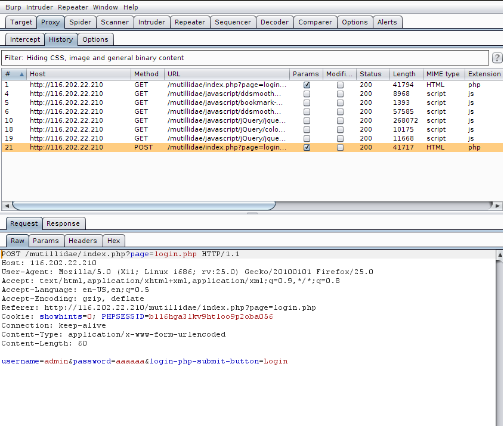This screenshot has height=426, width=504.
Task: Toggle Params checkbox for request 19
Action: (x=307, y=139)
